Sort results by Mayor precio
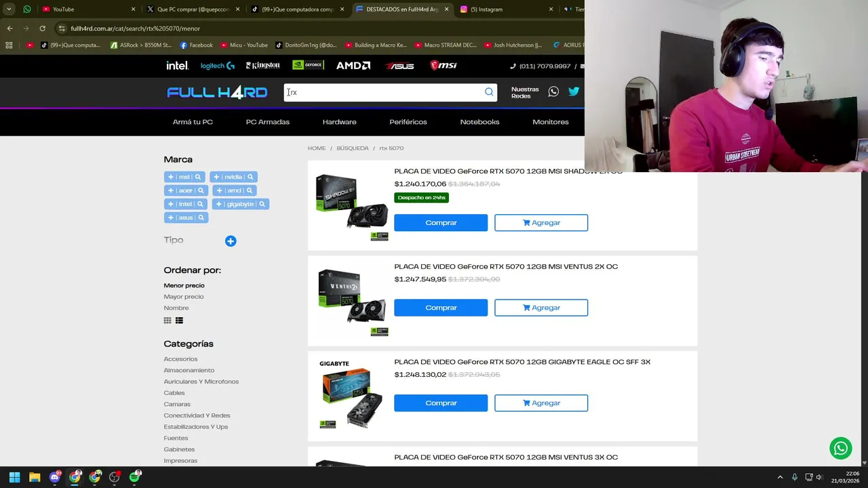 [x=183, y=297]
